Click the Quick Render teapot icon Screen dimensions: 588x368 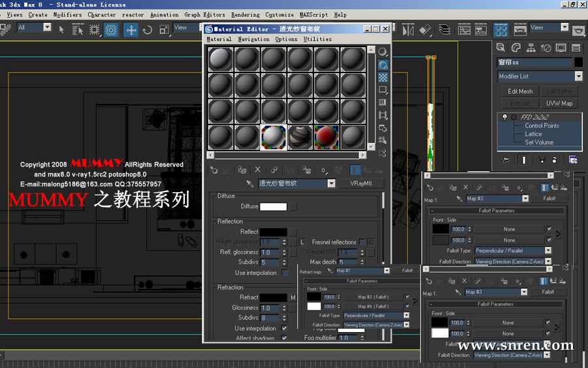tap(579, 29)
